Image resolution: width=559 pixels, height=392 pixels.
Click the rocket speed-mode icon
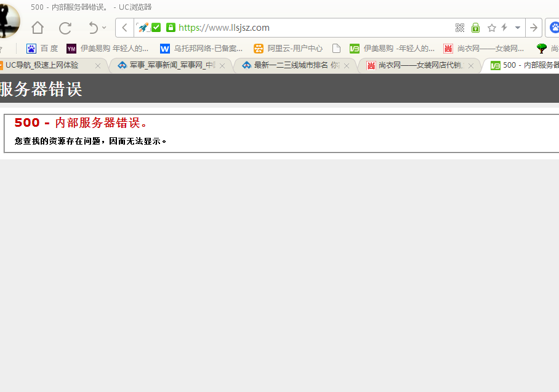coord(143,28)
